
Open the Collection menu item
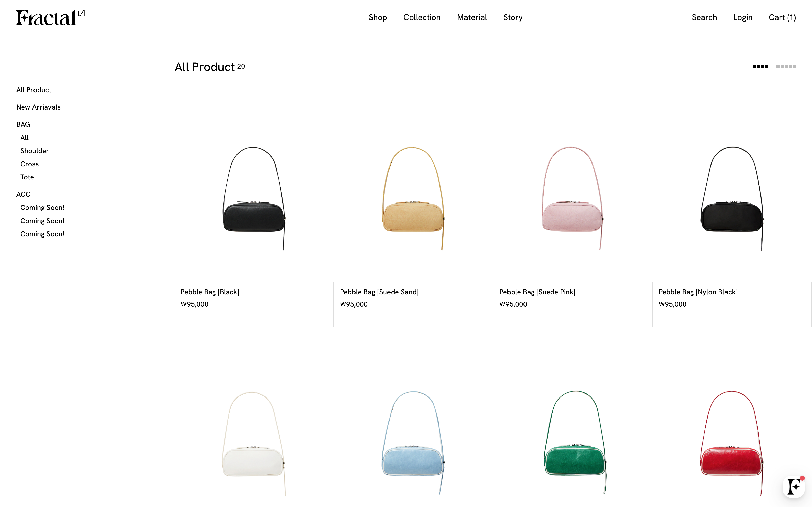pos(422,17)
